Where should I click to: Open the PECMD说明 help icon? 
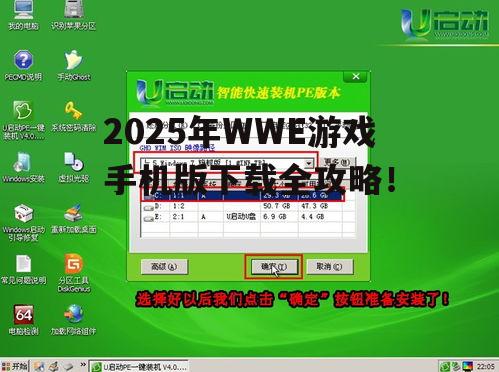(x=23, y=65)
